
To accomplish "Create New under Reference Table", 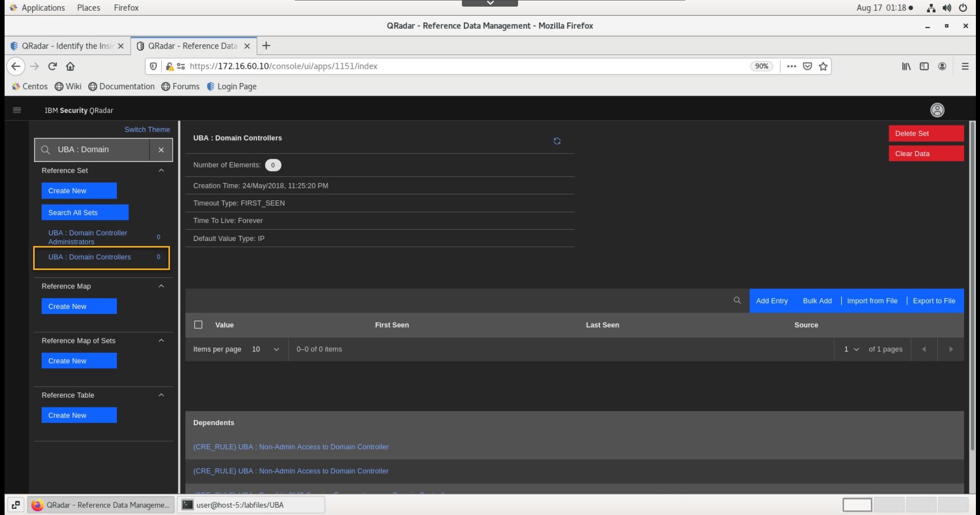I will tap(79, 415).
